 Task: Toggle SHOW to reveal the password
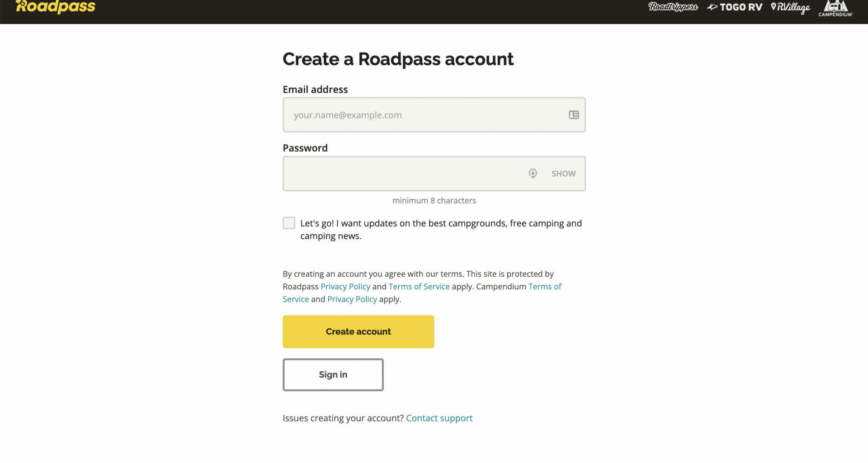pyautogui.click(x=563, y=174)
